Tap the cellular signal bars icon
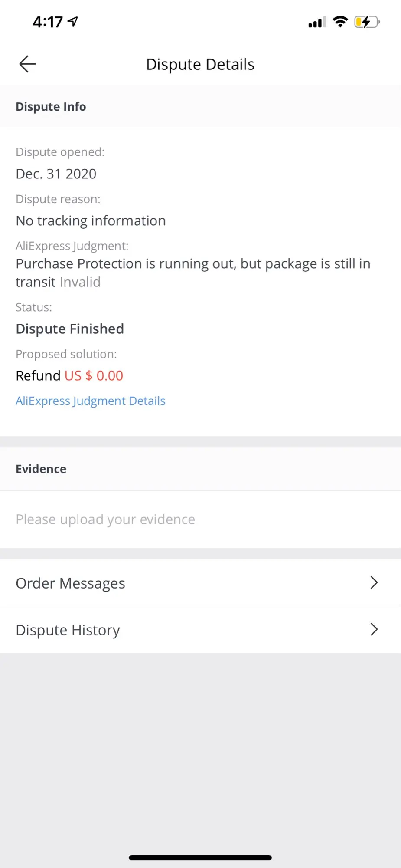 point(317,22)
